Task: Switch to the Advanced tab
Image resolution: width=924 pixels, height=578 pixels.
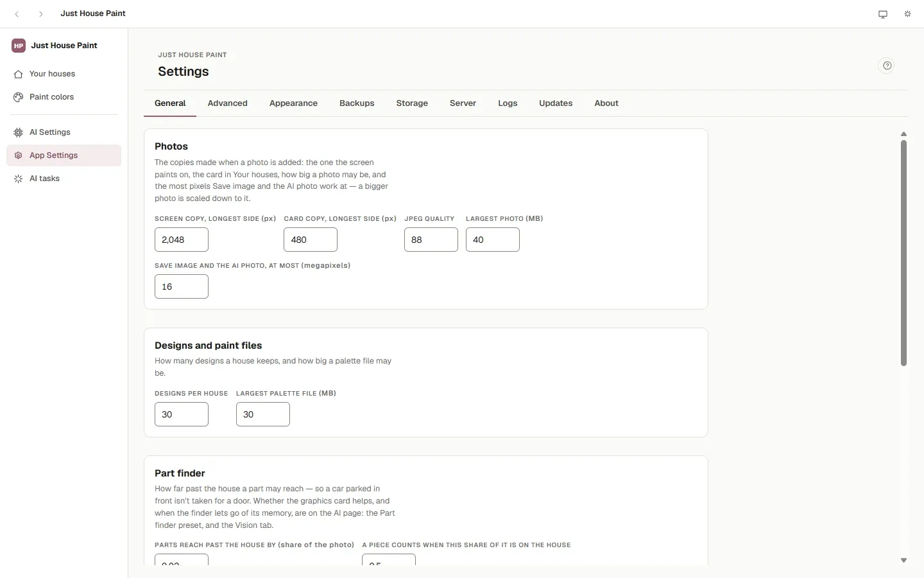Action: pyautogui.click(x=227, y=103)
